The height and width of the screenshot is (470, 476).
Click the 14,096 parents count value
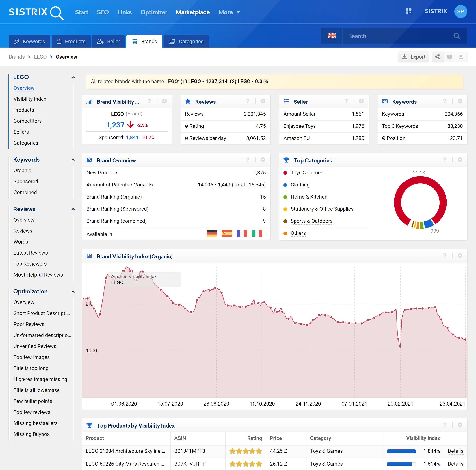click(x=205, y=185)
